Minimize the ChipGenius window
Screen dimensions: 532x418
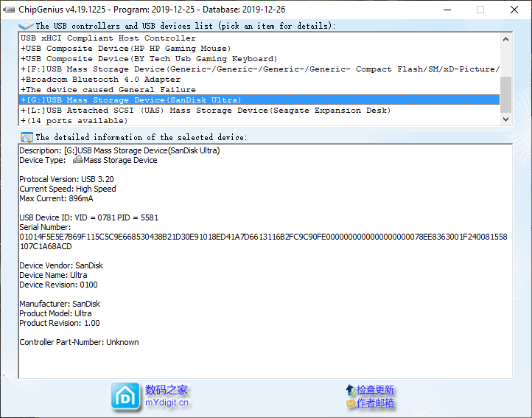[x=447, y=10]
